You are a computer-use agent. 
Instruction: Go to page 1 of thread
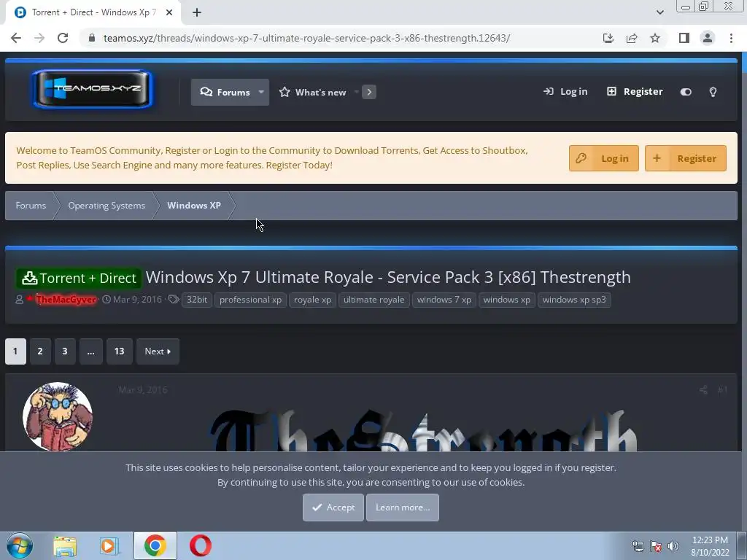tap(15, 351)
